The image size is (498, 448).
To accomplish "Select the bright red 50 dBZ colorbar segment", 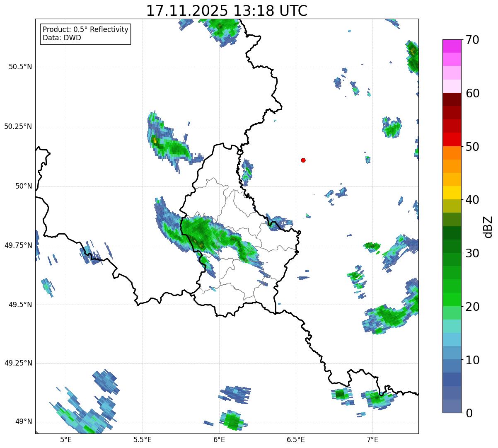I will tap(452, 139).
